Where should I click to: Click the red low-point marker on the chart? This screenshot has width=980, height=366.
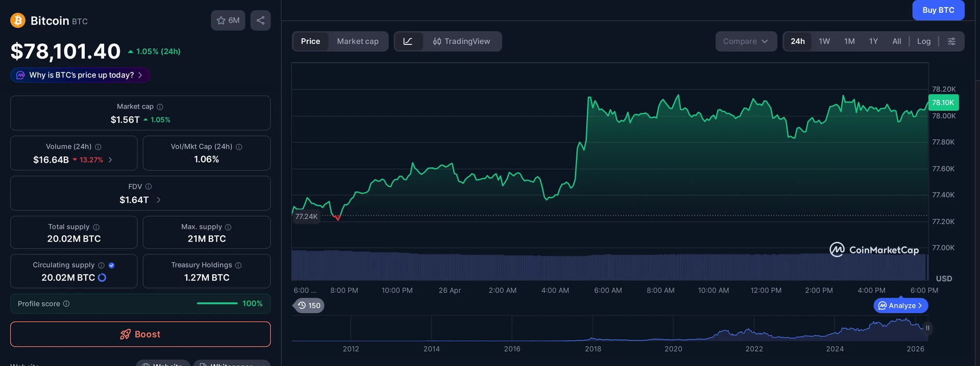pyautogui.click(x=337, y=218)
